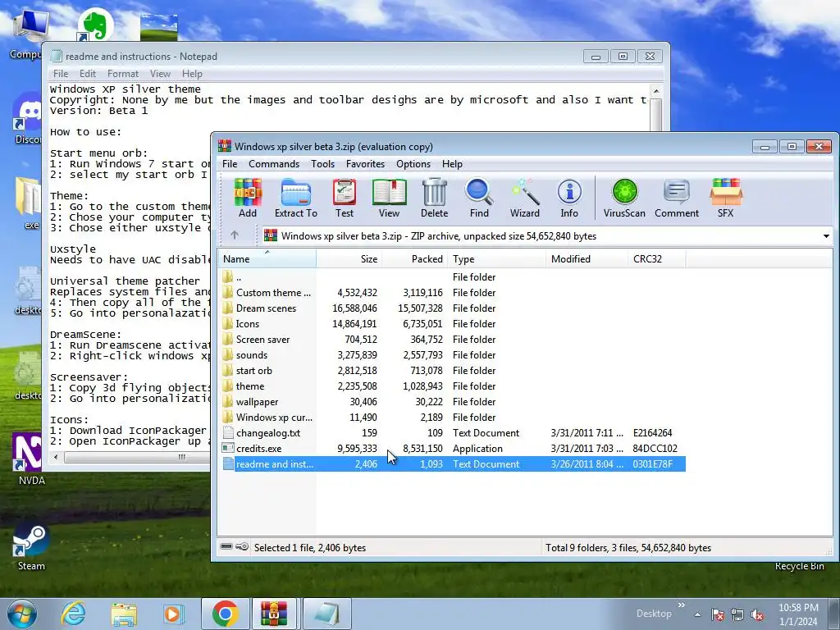Image resolution: width=840 pixels, height=630 pixels.
Task: Select the Custom theme folder
Action: (x=452, y=293)
